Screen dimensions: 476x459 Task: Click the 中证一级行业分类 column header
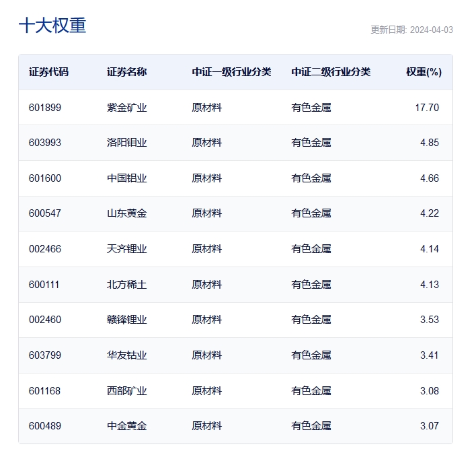(231, 72)
